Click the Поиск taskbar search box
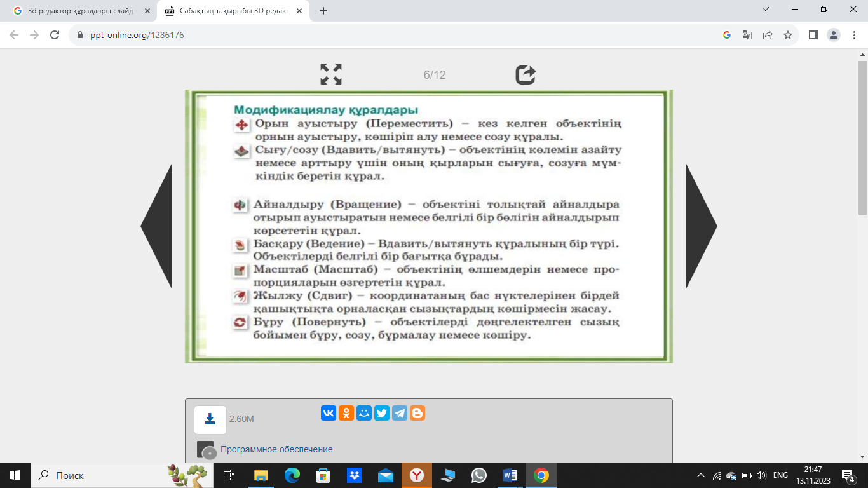The width and height of the screenshot is (868, 488). tap(122, 475)
